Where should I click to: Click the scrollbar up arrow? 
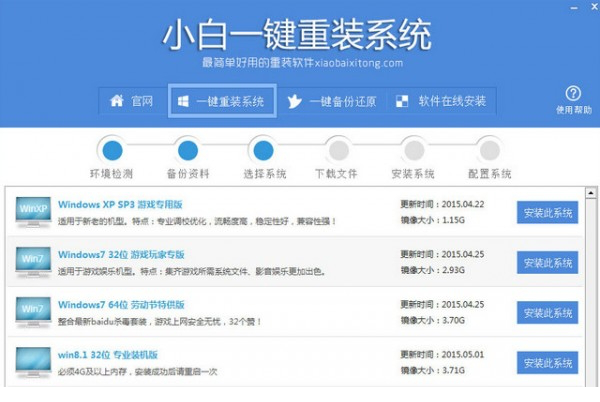(x=591, y=193)
